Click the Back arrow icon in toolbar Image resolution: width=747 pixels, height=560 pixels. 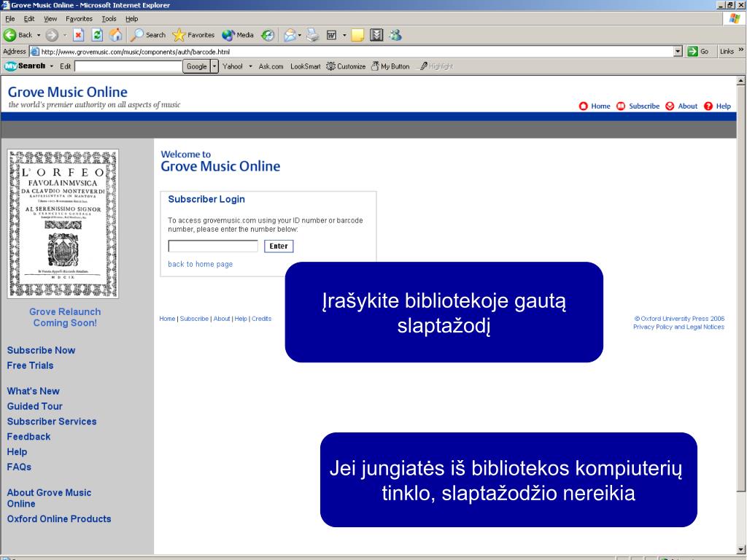[9, 35]
